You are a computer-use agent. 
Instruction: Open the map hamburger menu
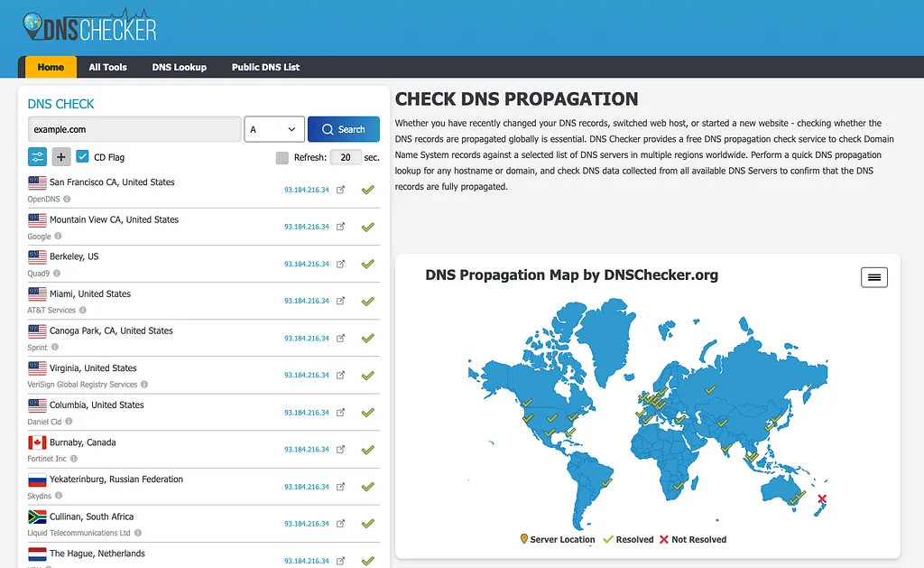[x=873, y=277]
